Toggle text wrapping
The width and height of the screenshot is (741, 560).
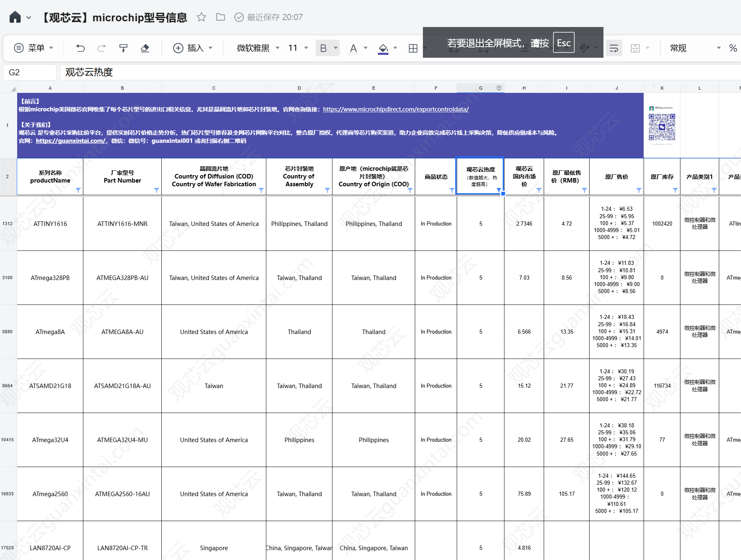coord(614,48)
